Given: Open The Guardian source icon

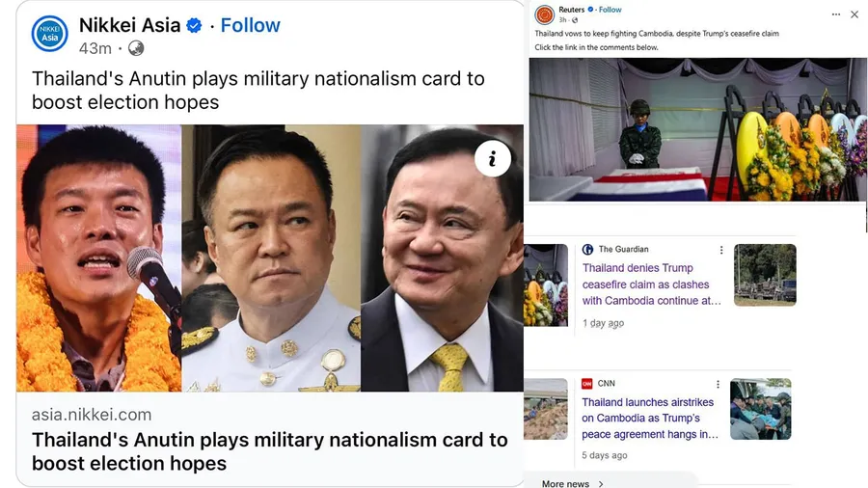Looking at the screenshot, I should coord(587,250).
